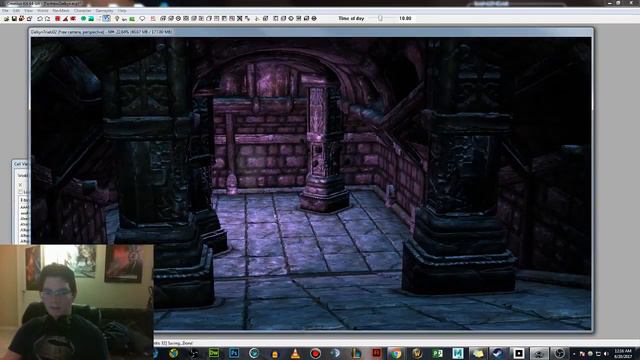Image resolution: width=640 pixels, height=360 pixels.
Task: Click the Save plugin floppy-disk icon
Action: coord(14,18)
